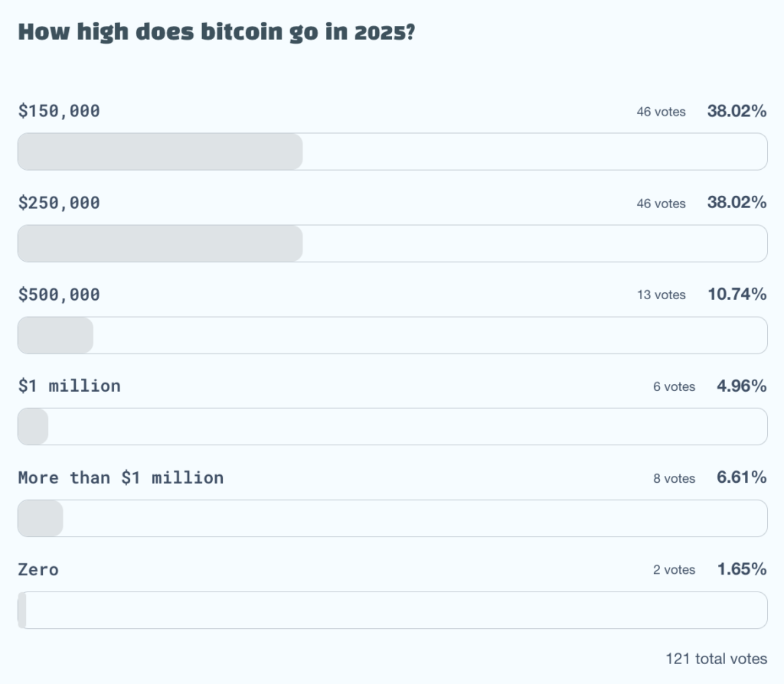Click the $500,000 result bar
Screen dimensions: 784x684
click(392, 335)
